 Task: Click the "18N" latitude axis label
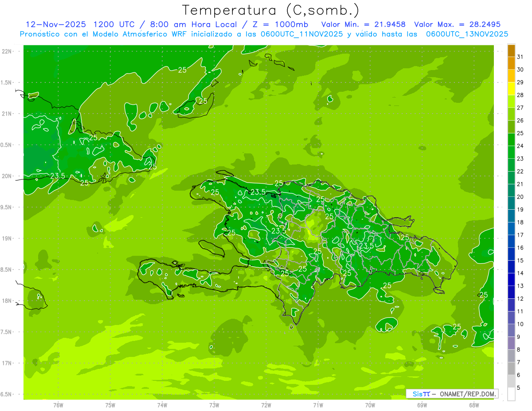pos(6,301)
